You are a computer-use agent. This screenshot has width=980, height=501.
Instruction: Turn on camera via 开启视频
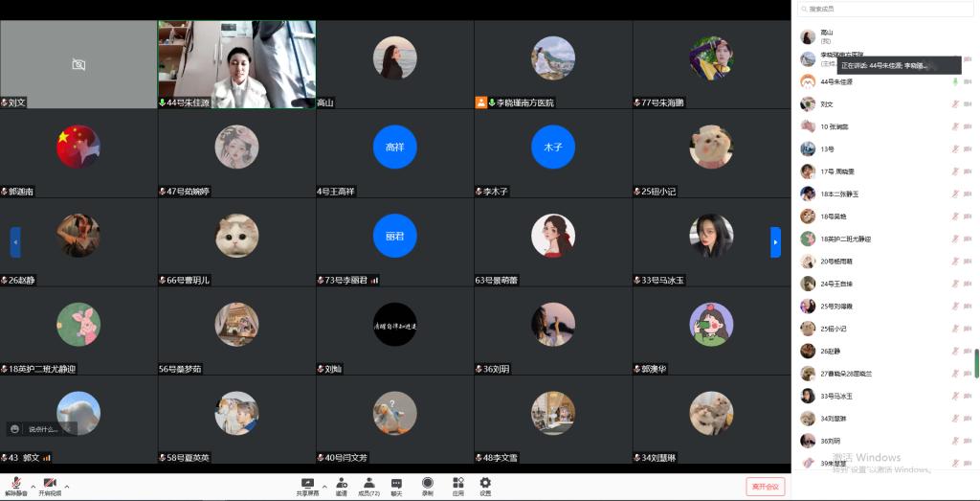(x=49, y=485)
